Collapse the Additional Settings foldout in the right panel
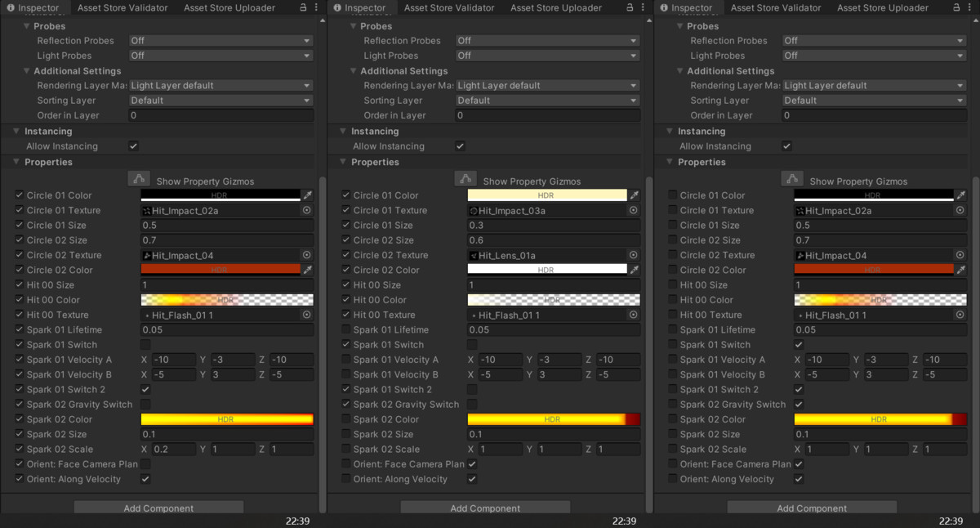Viewport: 980px width, 528px height. click(680, 71)
